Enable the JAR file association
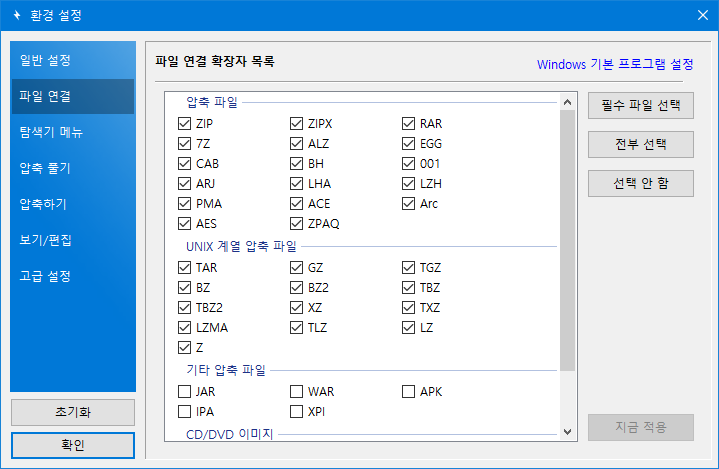Image resolution: width=719 pixels, height=469 pixels. pos(184,392)
